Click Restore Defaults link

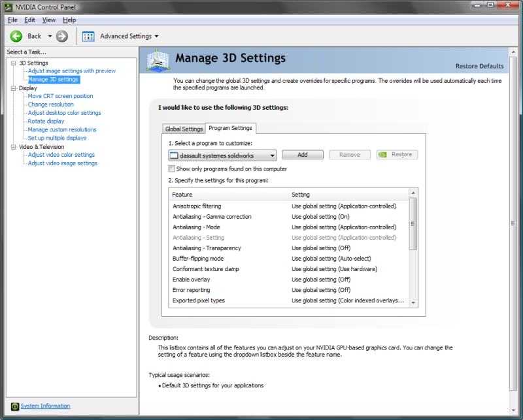coord(479,66)
